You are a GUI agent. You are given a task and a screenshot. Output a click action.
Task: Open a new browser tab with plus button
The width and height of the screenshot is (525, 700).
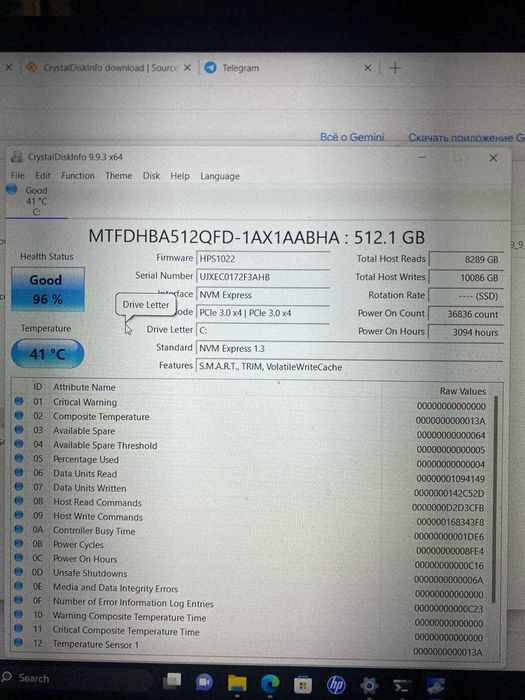[x=395, y=68]
